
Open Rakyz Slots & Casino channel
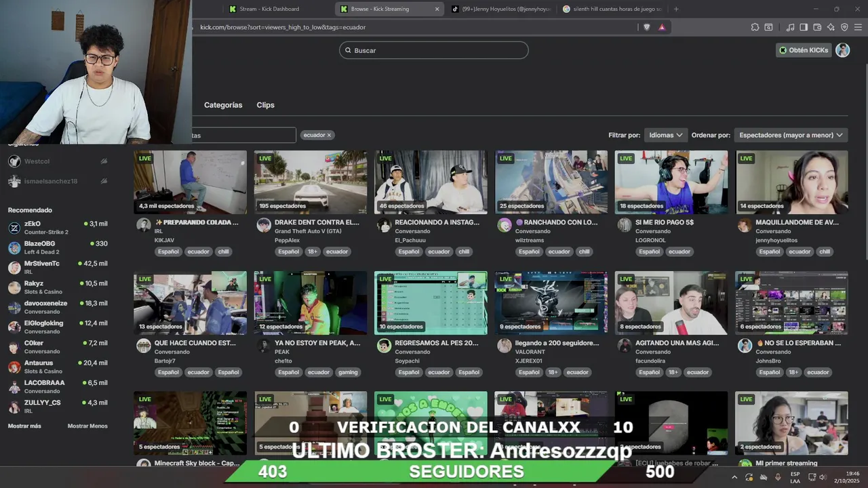[x=58, y=287]
